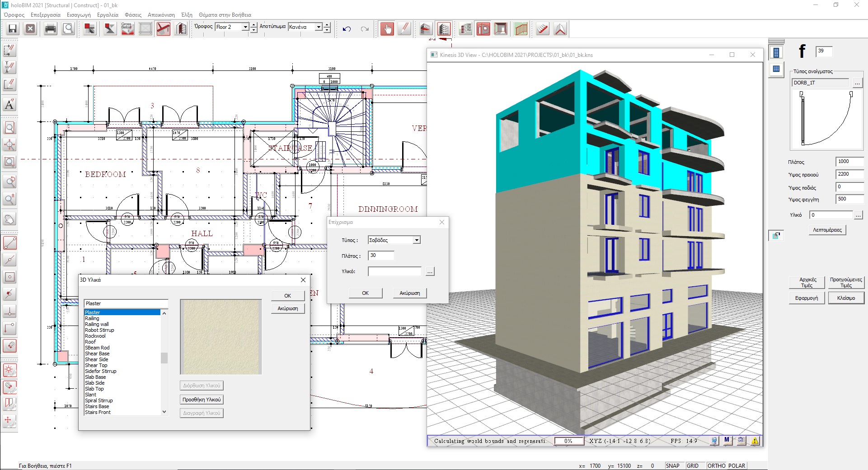Open print preview magnifier icon
The image size is (868, 470).
click(x=68, y=29)
